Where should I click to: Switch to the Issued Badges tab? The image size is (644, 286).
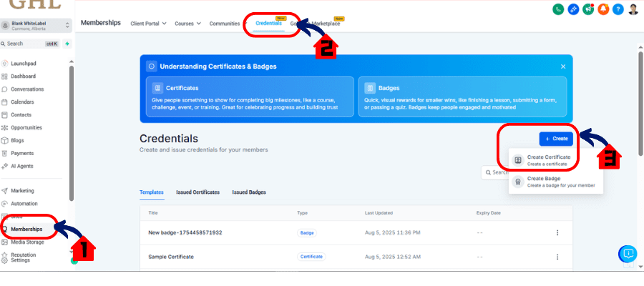tap(248, 192)
